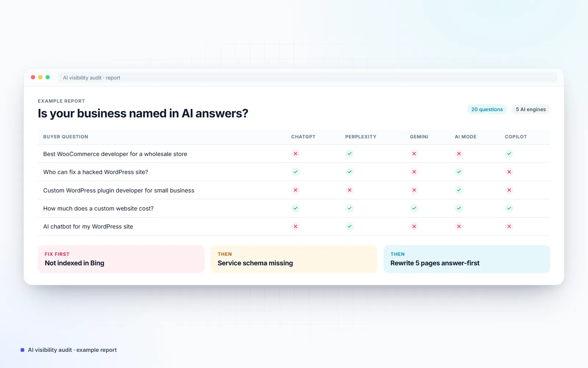Click ChatGPT cross icon for AI chatbot row

click(x=295, y=226)
